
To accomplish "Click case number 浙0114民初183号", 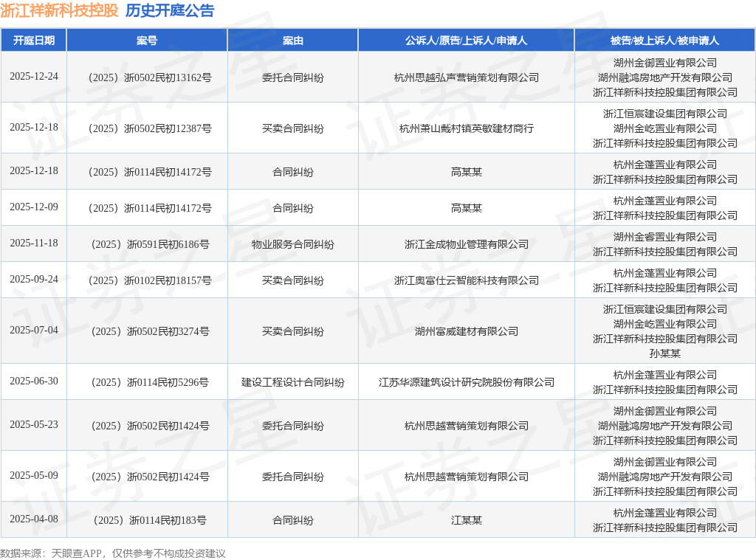I will (150, 520).
